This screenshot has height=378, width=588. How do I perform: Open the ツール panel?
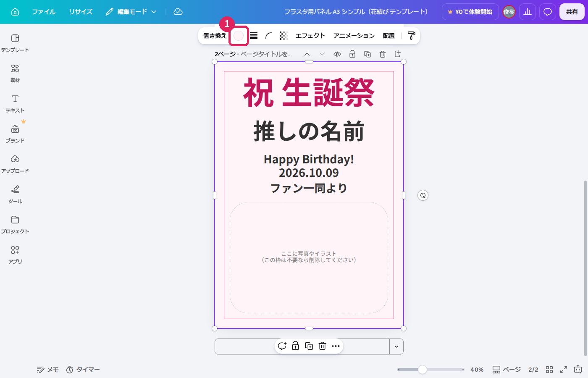point(15,194)
